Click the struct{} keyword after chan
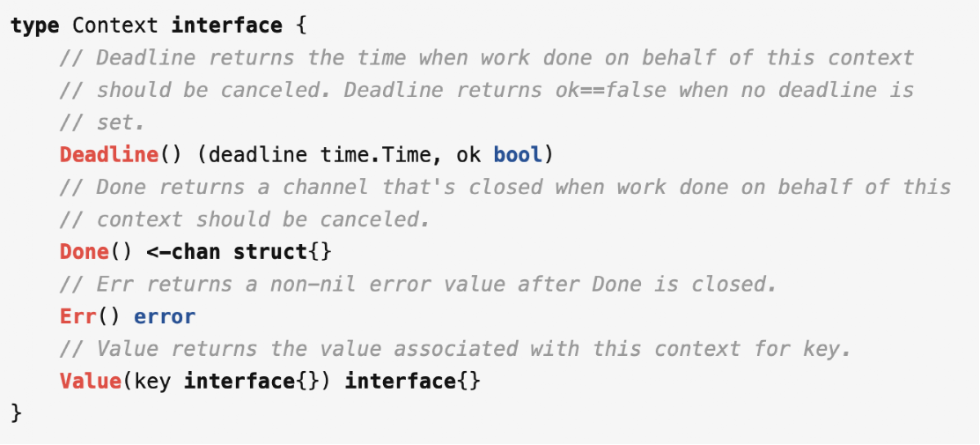 click(283, 252)
